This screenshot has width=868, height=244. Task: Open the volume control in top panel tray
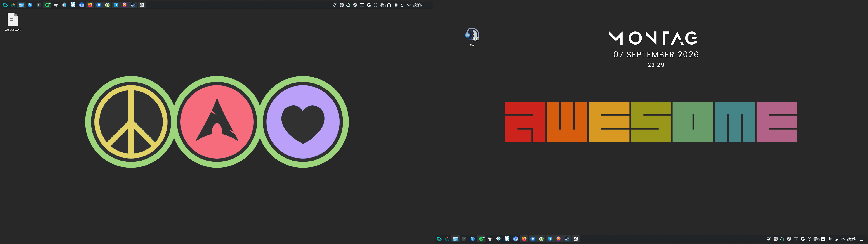396,5
